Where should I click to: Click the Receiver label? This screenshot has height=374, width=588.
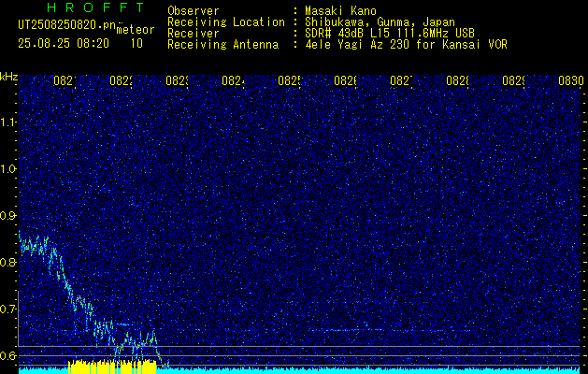[x=194, y=34]
